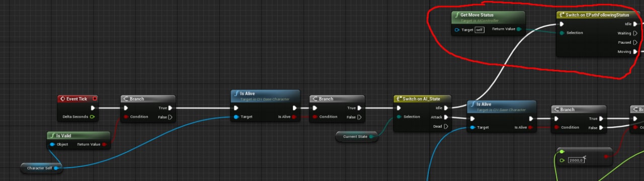Click first Is Alive Target pin

[x=236, y=117]
